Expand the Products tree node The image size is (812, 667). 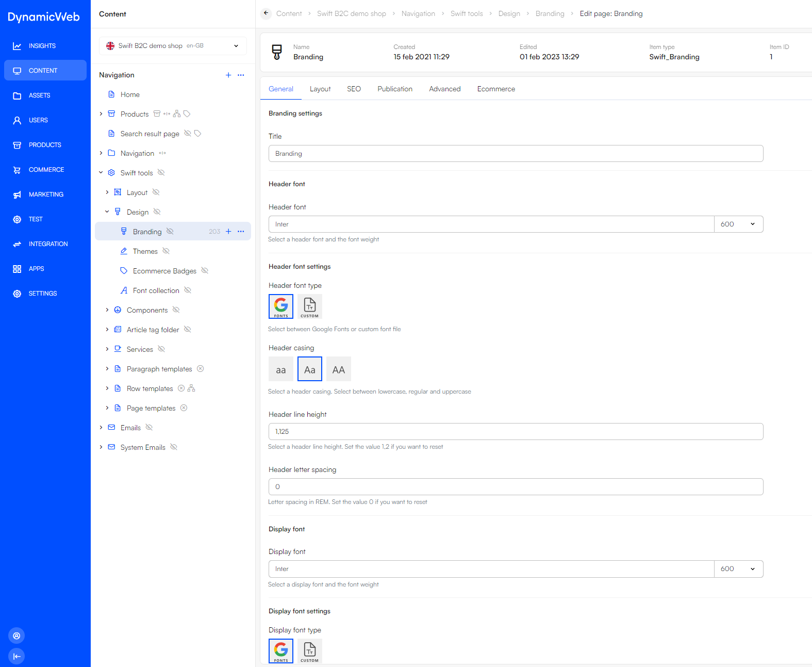point(101,114)
